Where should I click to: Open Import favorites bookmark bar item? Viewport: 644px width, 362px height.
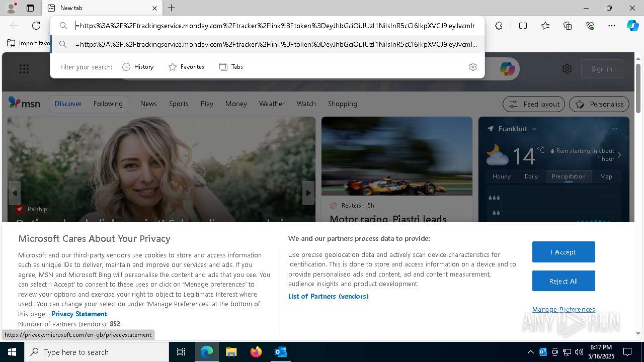[29, 43]
